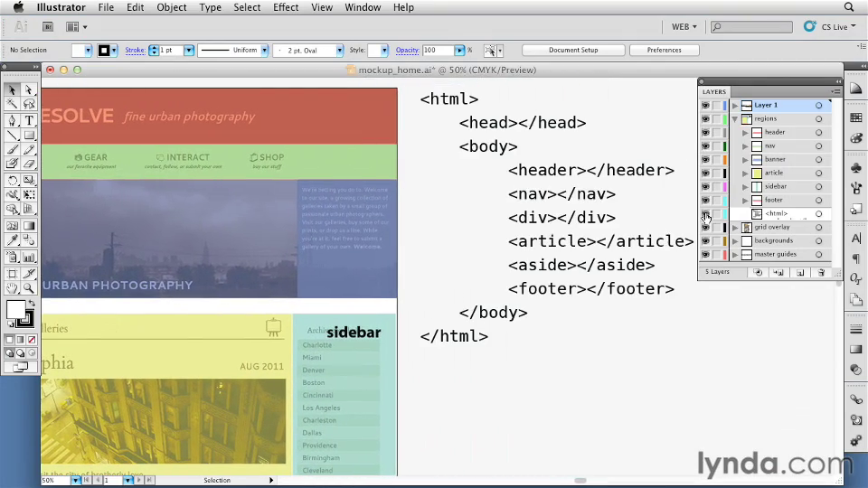
Task: Click the Delete Selection trash icon in Layers
Action: pyautogui.click(x=822, y=272)
